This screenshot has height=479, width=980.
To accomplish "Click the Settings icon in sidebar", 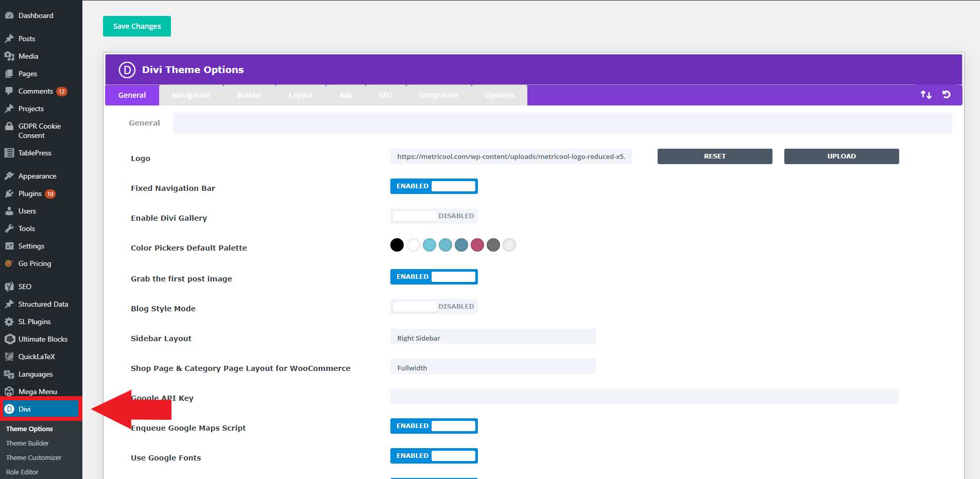I will coord(9,246).
